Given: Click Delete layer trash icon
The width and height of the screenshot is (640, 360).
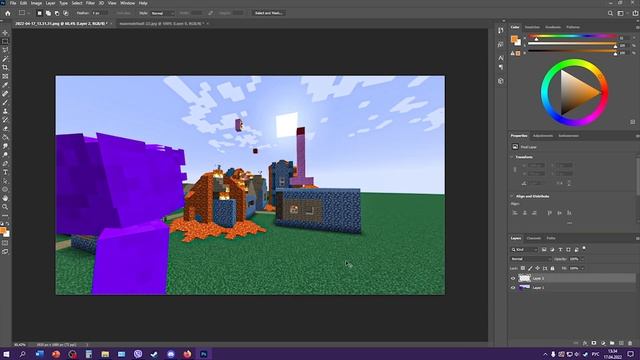Looking at the screenshot, I should (x=630, y=343).
